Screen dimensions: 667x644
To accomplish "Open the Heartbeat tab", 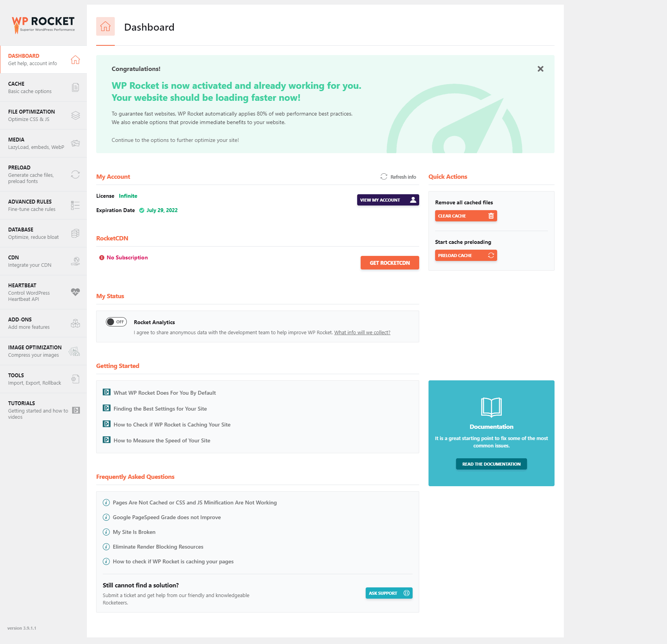I will coord(43,292).
